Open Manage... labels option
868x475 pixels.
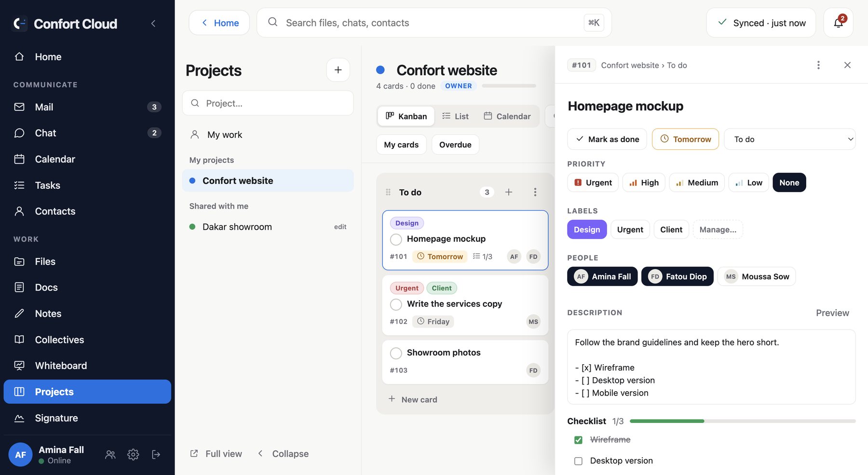click(x=718, y=230)
